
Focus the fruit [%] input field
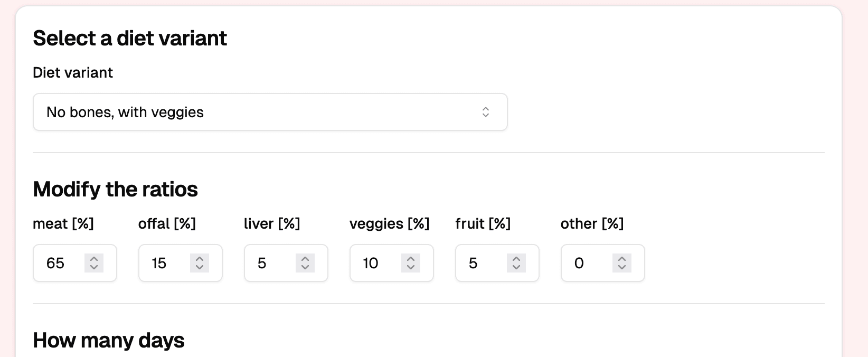pos(482,263)
